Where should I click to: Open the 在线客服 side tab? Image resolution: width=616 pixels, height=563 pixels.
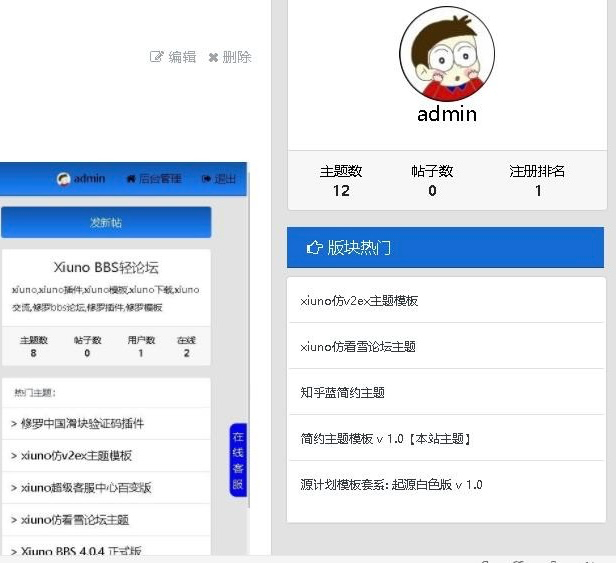238,460
